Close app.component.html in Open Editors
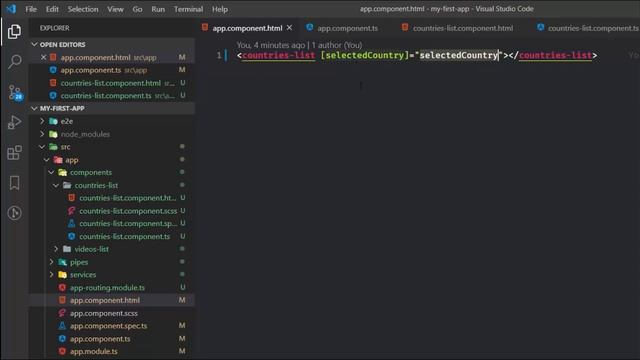The height and width of the screenshot is (360, 640). 43,57
